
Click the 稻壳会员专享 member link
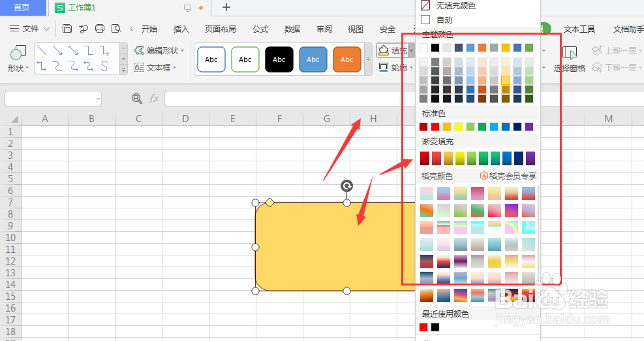coord(508,176)
